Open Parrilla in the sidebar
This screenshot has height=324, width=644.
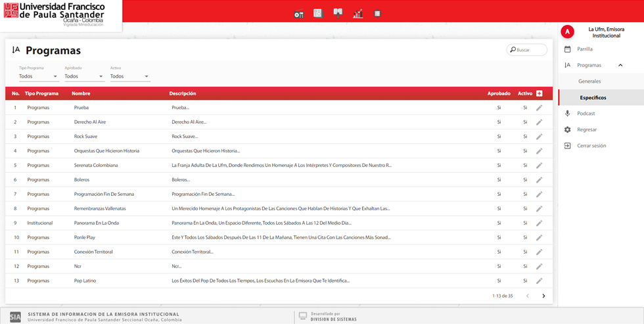tap(585, 49)
